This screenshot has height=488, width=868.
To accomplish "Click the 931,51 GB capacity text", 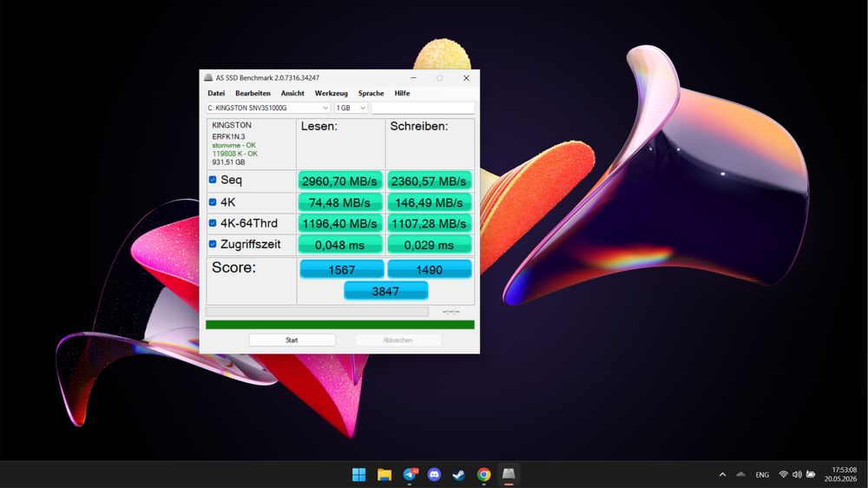I will (228, 162).
